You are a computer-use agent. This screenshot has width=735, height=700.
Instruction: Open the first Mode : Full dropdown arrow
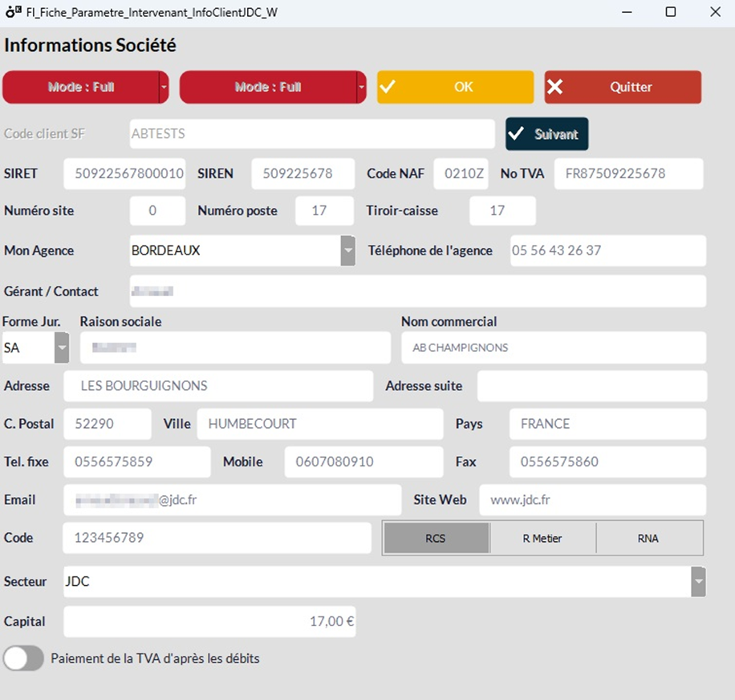164,87
